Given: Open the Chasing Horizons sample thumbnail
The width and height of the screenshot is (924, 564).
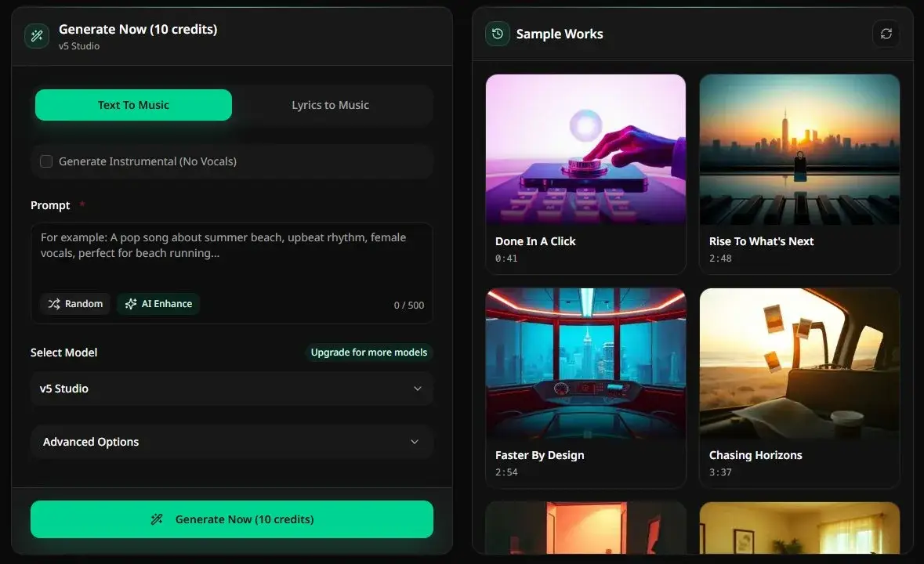Looking at the screenshot, I should click(x=799, y=363).
